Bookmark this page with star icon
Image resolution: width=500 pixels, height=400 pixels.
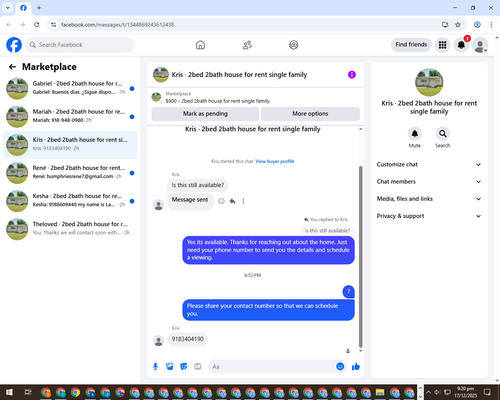pos(458,25)
